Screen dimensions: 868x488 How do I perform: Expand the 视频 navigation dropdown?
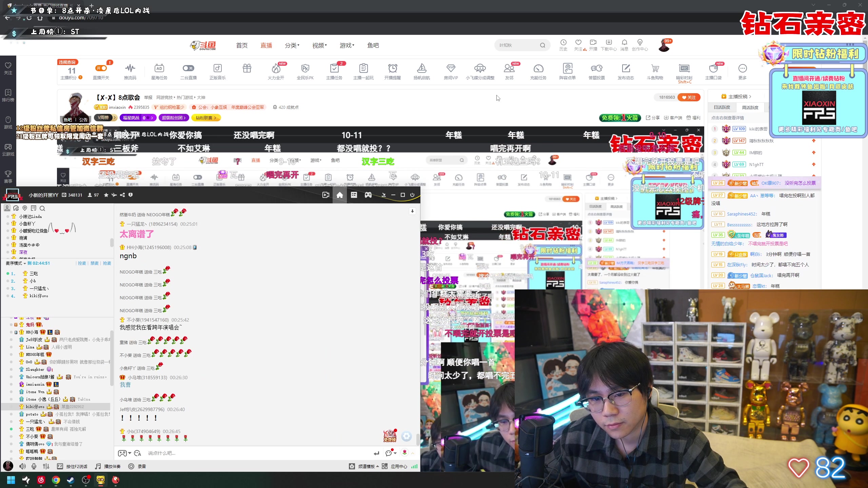[x=319, y=45]
